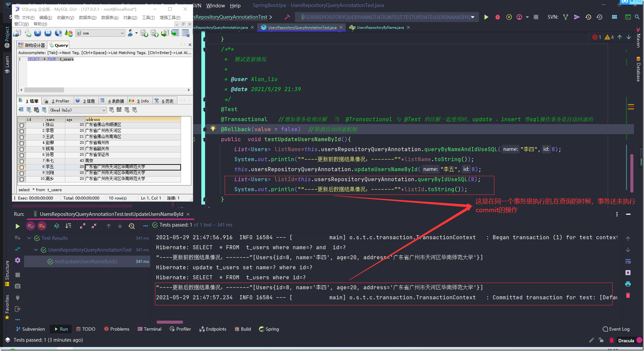Select testUpdateUsersNameById() test result
644x351 pixels.
pos(86,262)
